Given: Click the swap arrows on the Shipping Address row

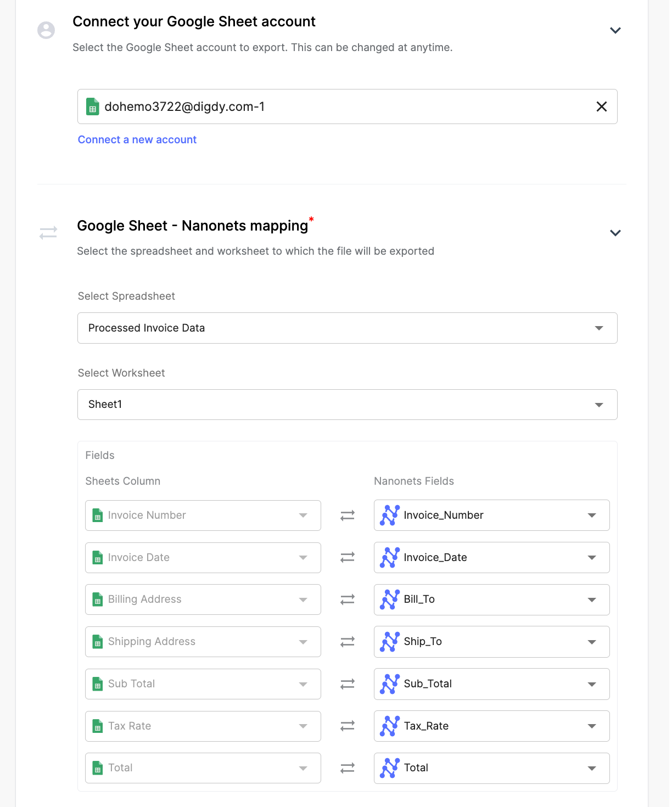Looking at the screenshot, I should [x=347, y=641].
